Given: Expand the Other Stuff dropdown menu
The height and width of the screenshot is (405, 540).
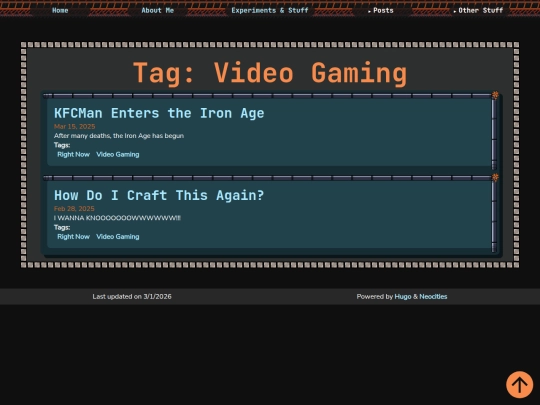Looking at the screenshot, I should (x=479, y=10).
